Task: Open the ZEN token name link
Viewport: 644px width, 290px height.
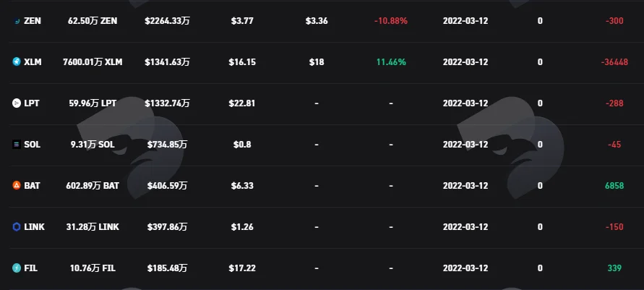Action: point(33,21)
